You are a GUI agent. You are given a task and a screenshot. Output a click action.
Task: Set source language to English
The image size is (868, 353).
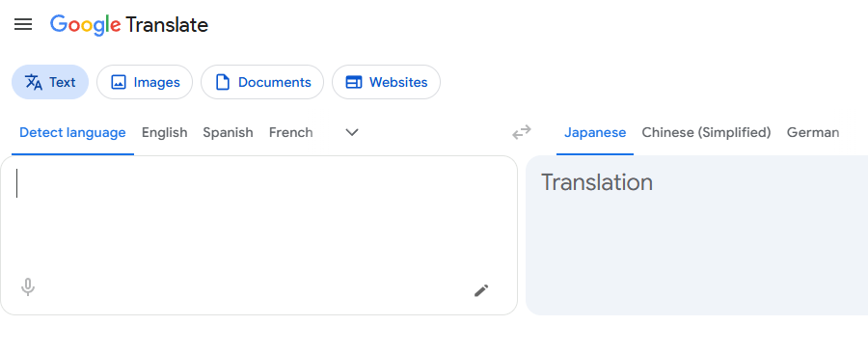pyautogui.click(x=164, y=133)
